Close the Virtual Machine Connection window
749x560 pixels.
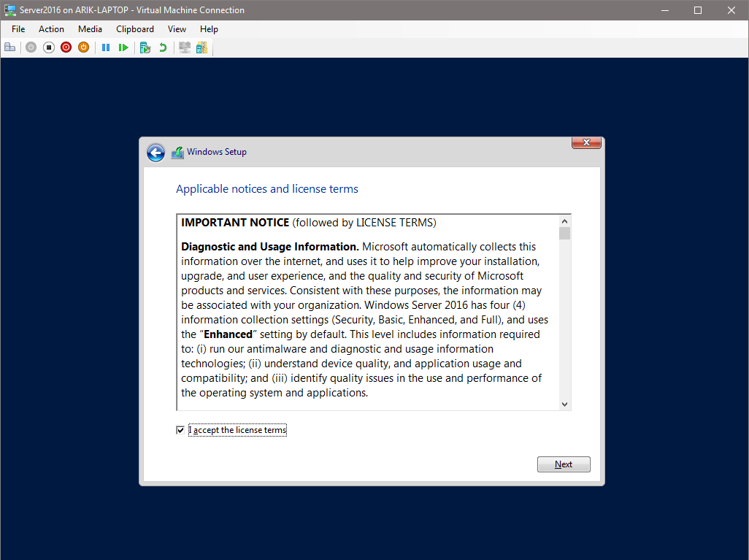point(731,10)
